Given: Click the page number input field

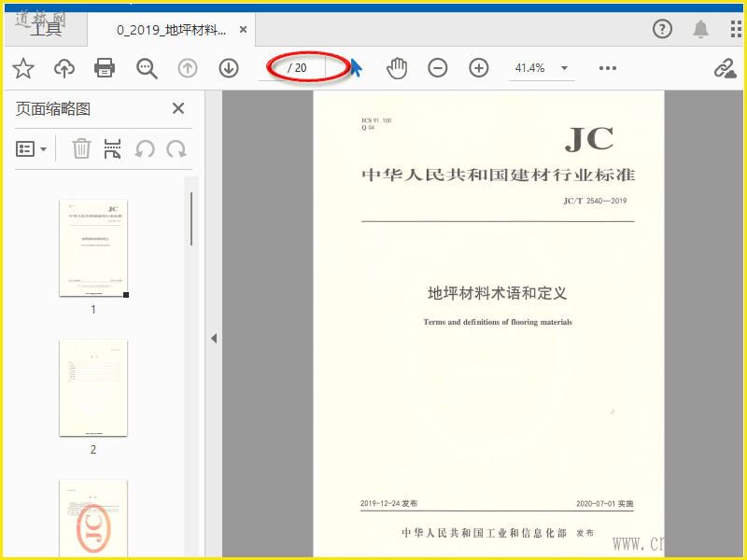Looking at the screenshot, I should coord(272,68).
